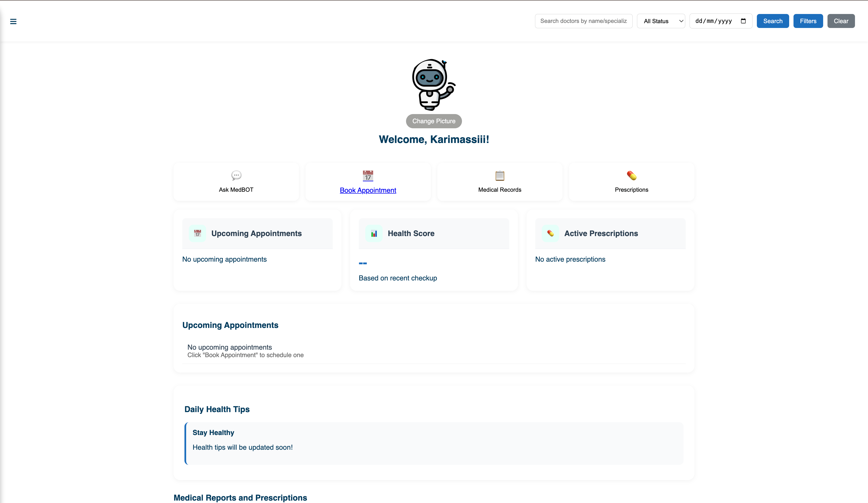Image resolution: width=868 pixels, height=503 pixels.
Task: Click the Health Score chart icon
Action: (x=374, y=233)
